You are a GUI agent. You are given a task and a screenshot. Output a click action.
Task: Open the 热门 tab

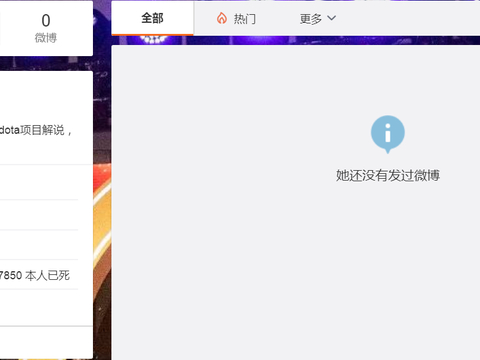point(236,19)
